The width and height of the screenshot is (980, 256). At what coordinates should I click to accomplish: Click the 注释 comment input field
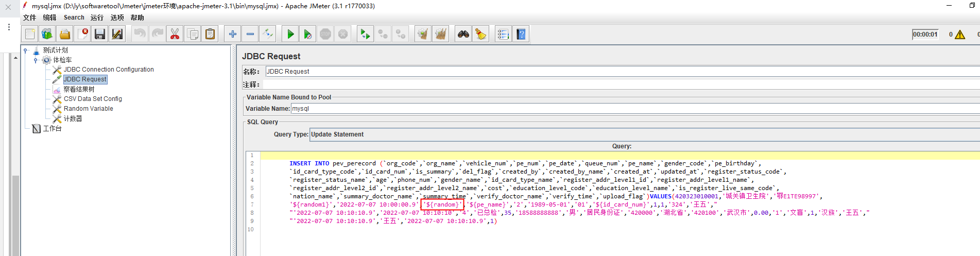[x=622, y=84]
